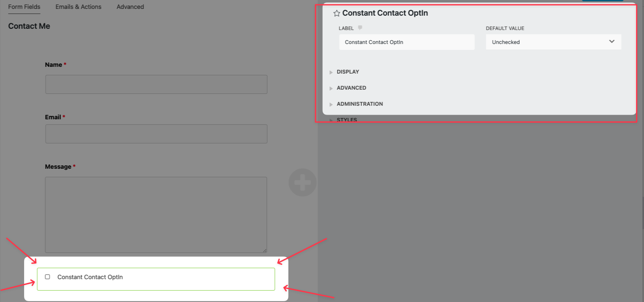The width and height of the screenshot is (644, 302).
Task: Expand the STYLES section
Action: [x=346, y=120]
